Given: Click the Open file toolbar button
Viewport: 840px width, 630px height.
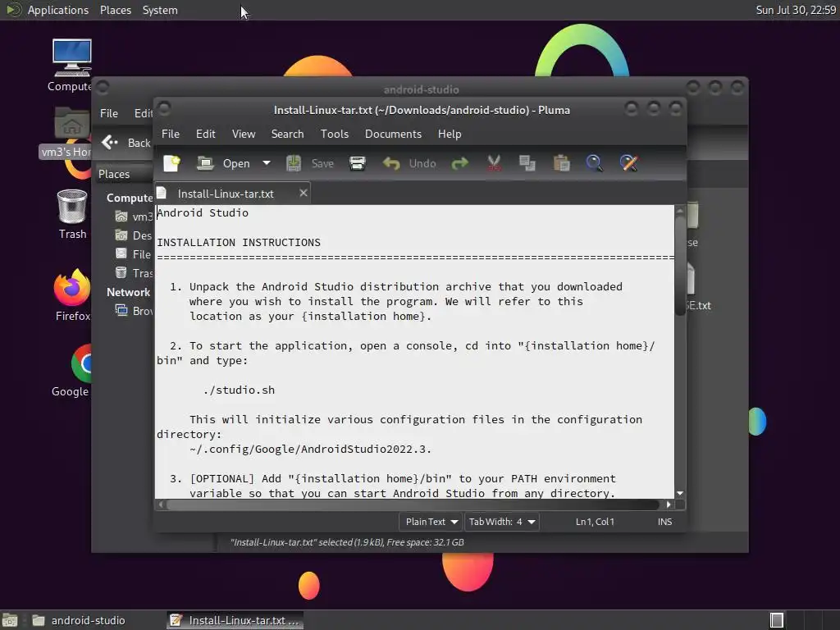Looking at the screenshot, I should (x=223, y=163).
